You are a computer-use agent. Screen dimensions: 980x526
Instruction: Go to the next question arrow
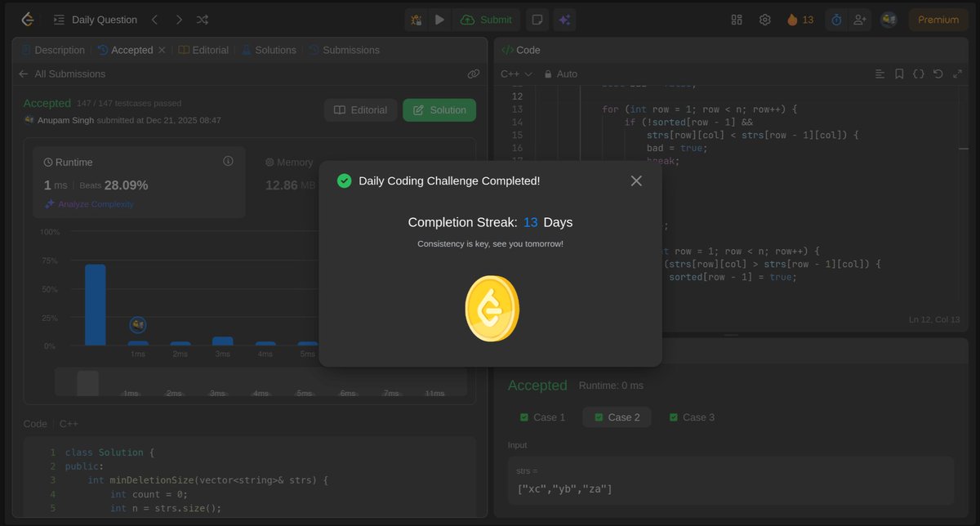(179, 20)
